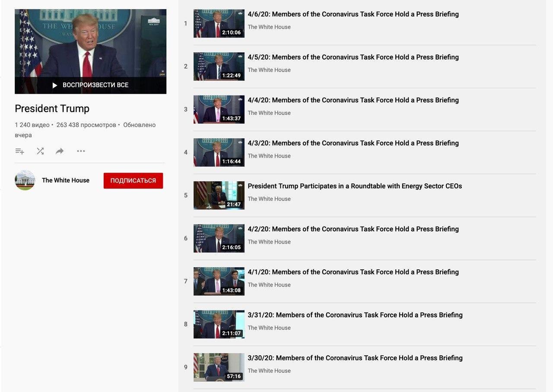
Task: Open The White House channel name beside avatar
Action: tap(66, 180)
